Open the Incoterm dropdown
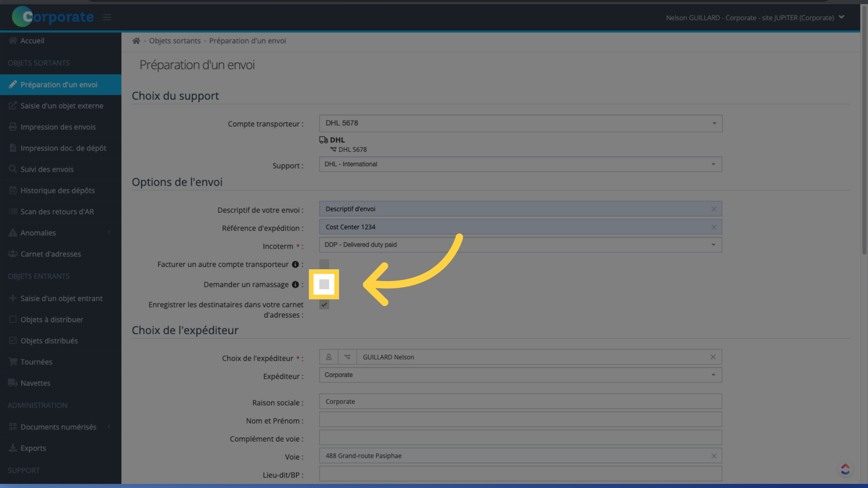The height and width of the screenshot is (488, 868). [520, 245]
